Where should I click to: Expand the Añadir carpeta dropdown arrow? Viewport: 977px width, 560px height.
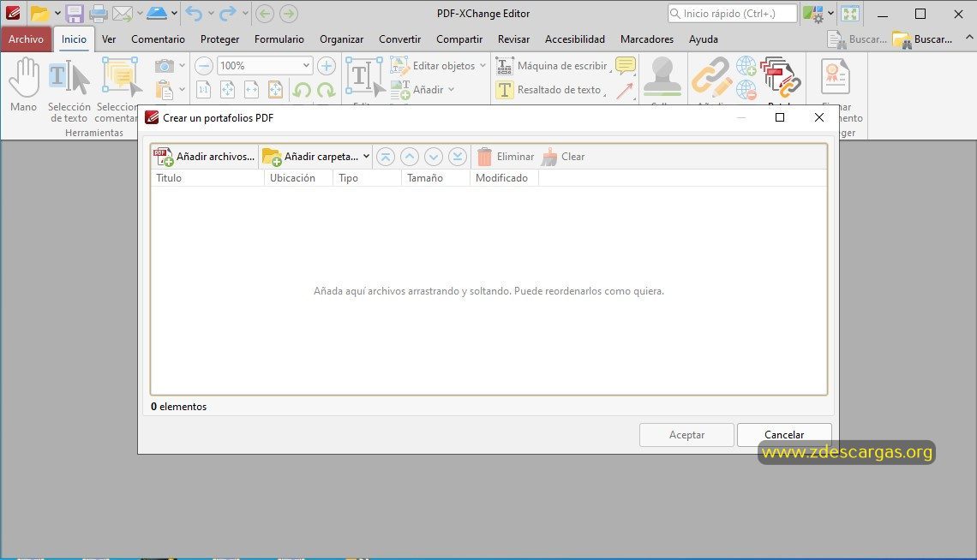pyautogui.click(x=367, y=157)
